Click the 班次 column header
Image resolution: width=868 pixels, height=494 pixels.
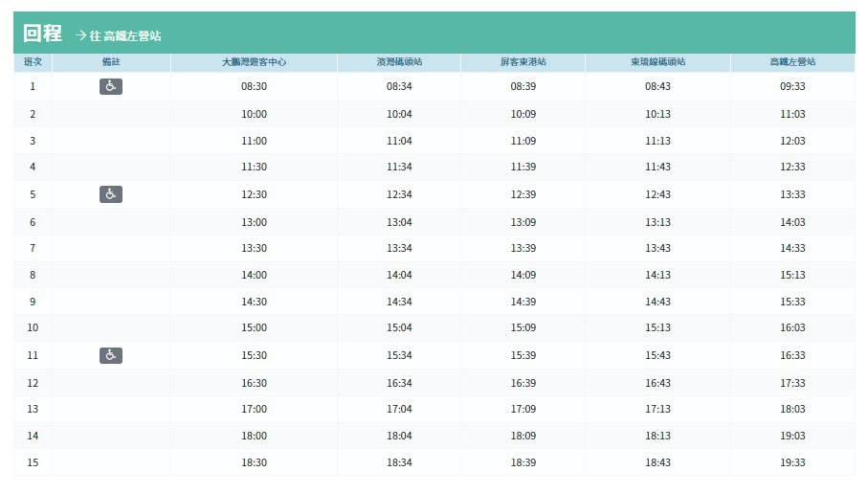coord(33,62)
